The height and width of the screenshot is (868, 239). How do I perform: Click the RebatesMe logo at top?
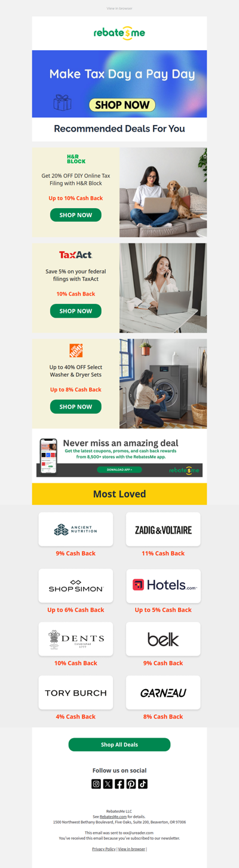[x=119, y=33]
